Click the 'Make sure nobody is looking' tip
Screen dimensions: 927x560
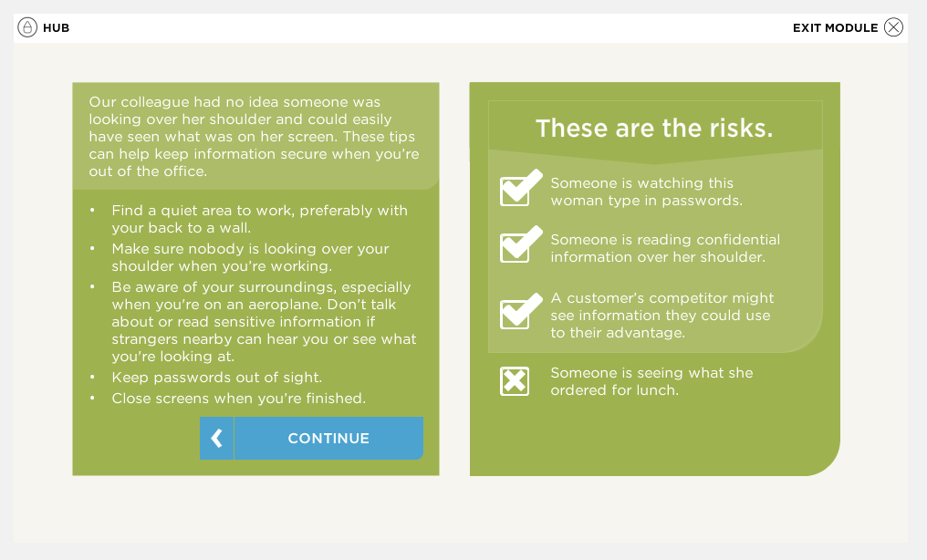point(250,257)
